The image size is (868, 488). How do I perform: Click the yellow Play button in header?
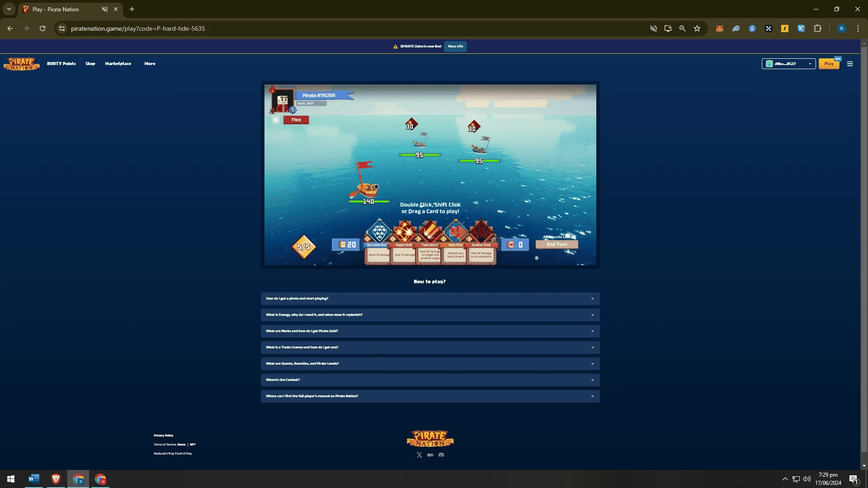829,64
